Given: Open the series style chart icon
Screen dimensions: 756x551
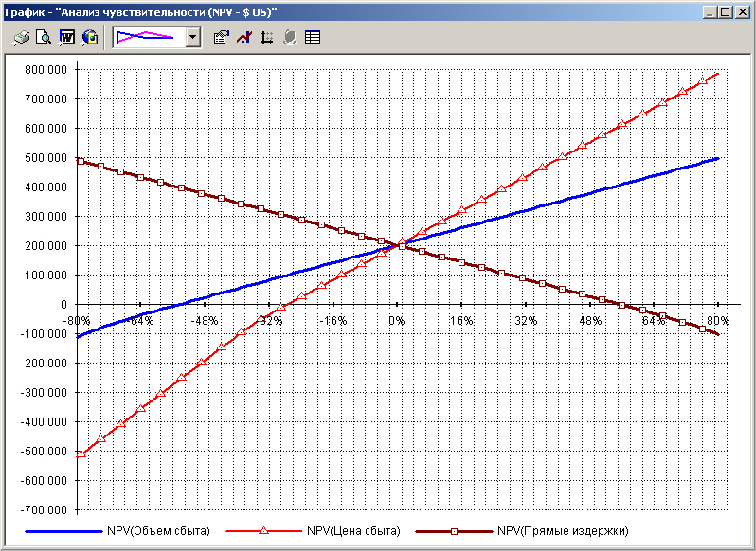Looking at the screenshot, I should [244, 37].
